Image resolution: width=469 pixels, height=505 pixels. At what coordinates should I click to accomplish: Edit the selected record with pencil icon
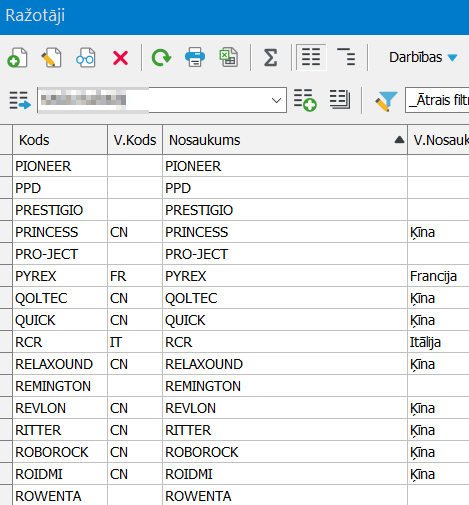point(51,58)
